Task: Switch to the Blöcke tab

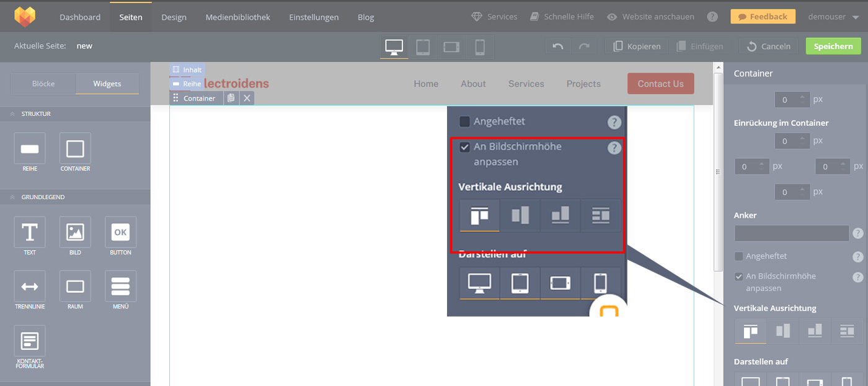Action: click(x=43, y=84)
